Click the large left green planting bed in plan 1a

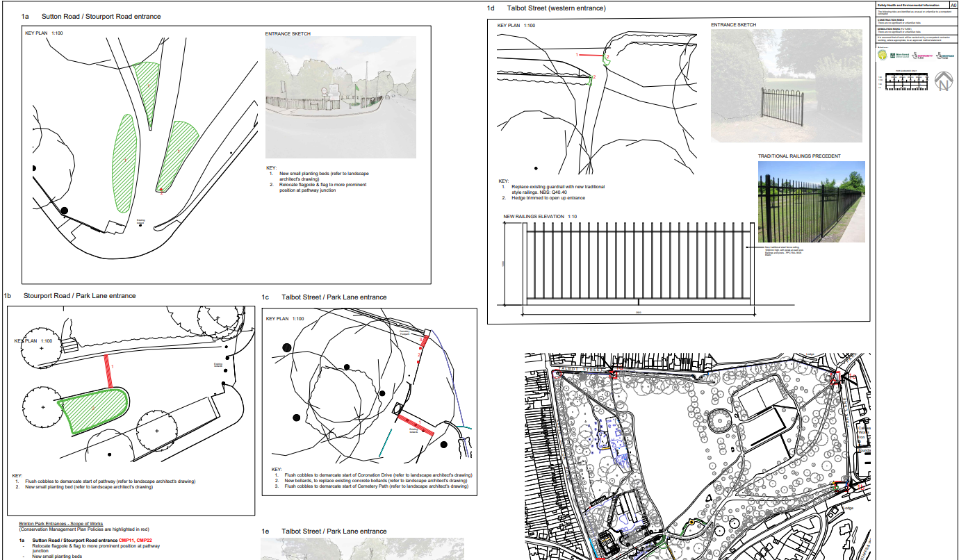pyautogui.click(x=123, y=163)
